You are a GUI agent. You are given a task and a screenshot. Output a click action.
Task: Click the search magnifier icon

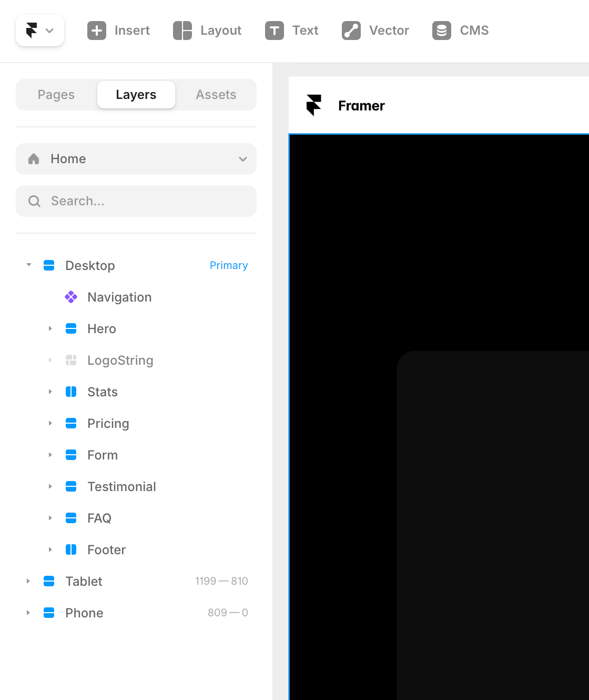click(34, 201)
